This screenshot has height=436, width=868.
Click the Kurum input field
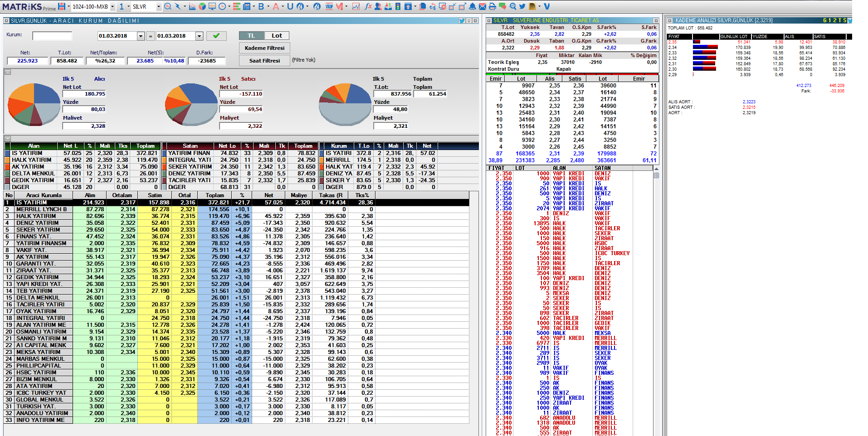(52, 36)
